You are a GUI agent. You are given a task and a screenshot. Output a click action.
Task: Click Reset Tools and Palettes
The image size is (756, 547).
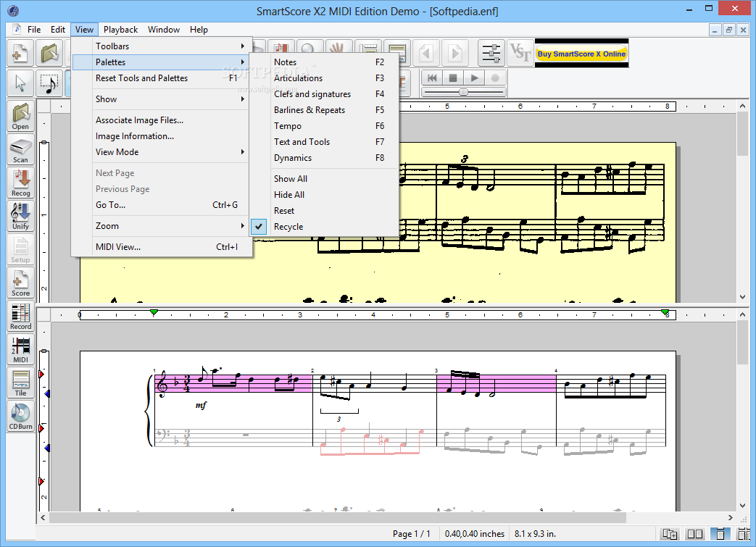click(162, 78)
